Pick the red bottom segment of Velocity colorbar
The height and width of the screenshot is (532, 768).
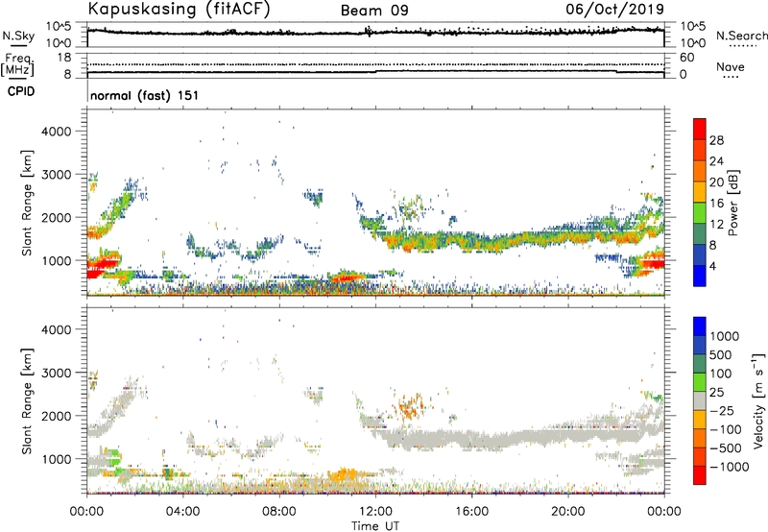tap(700, 475)
